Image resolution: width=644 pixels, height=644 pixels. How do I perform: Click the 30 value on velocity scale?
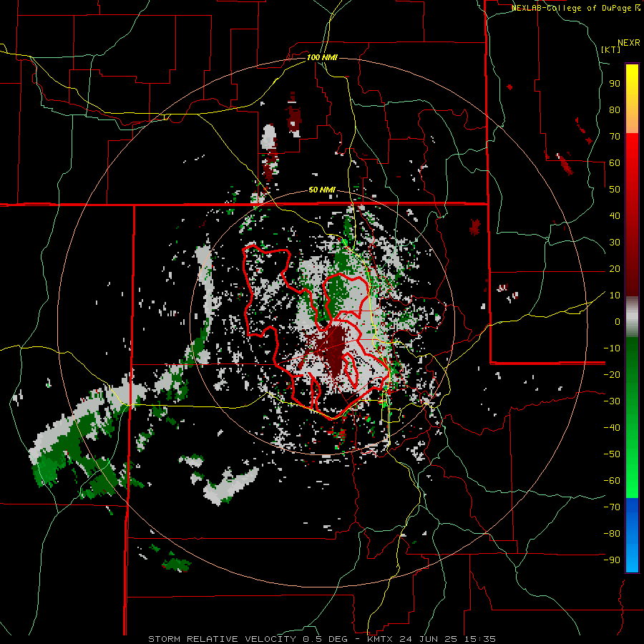click(615, 243)
